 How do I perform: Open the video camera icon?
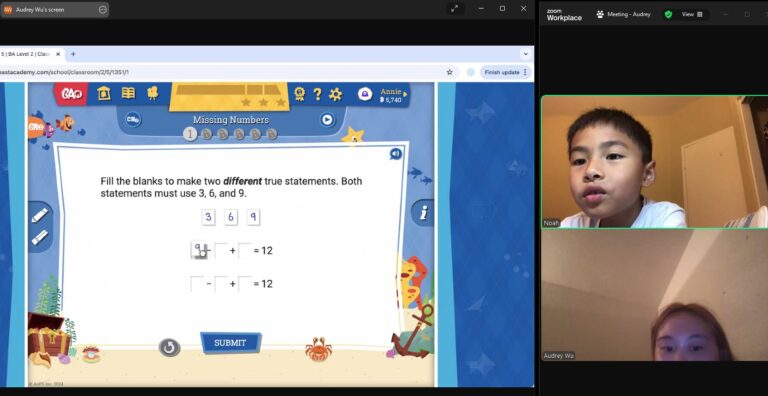[x=153, y=93]
